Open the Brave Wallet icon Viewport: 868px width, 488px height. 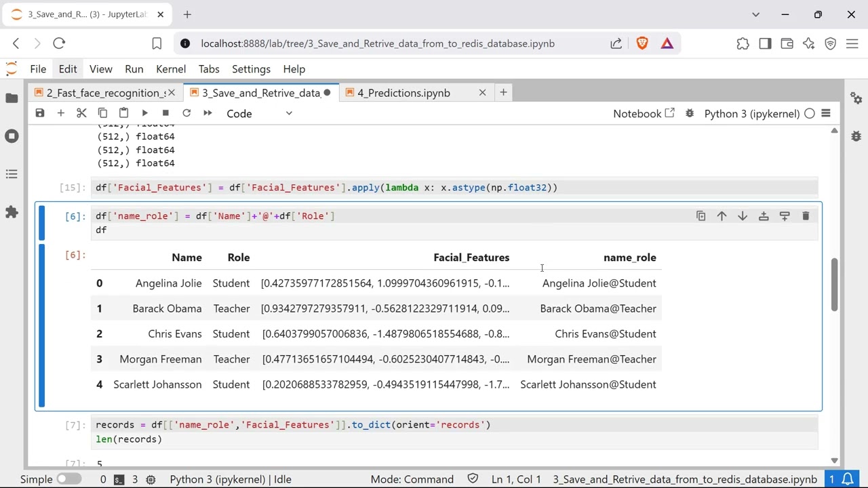pyautogui.click(x=787, y=43)
